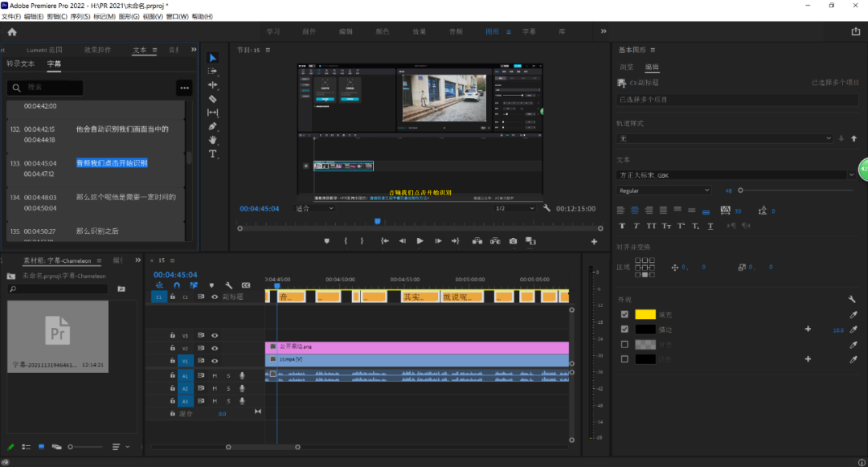Open the Regular font style dropdown

tap(664, 190)
